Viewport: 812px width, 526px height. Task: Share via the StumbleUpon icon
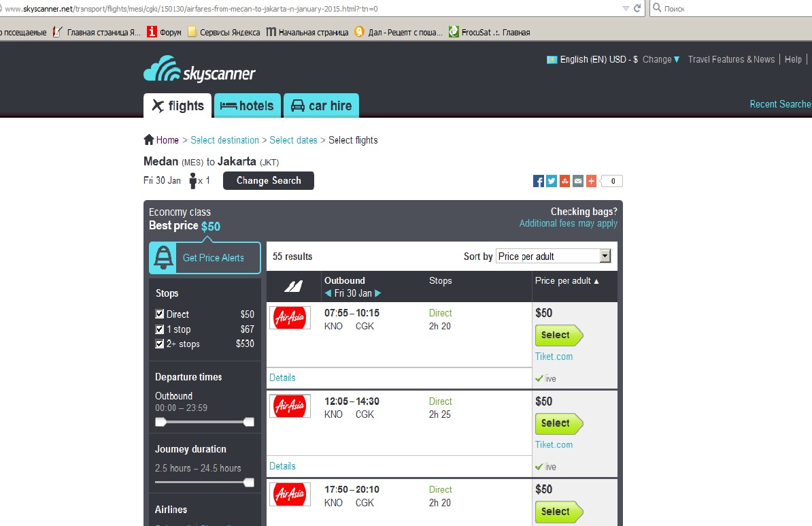[564, 181]
